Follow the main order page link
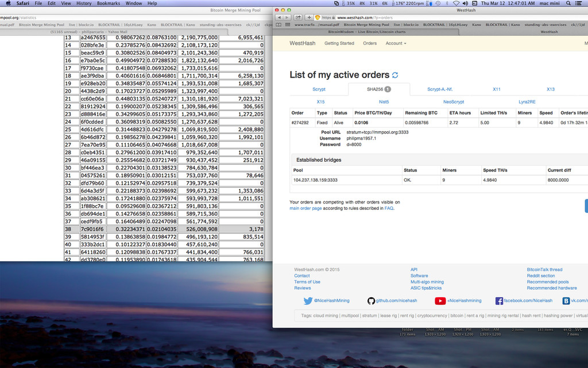The image size is (588, 368). (305, 208)
